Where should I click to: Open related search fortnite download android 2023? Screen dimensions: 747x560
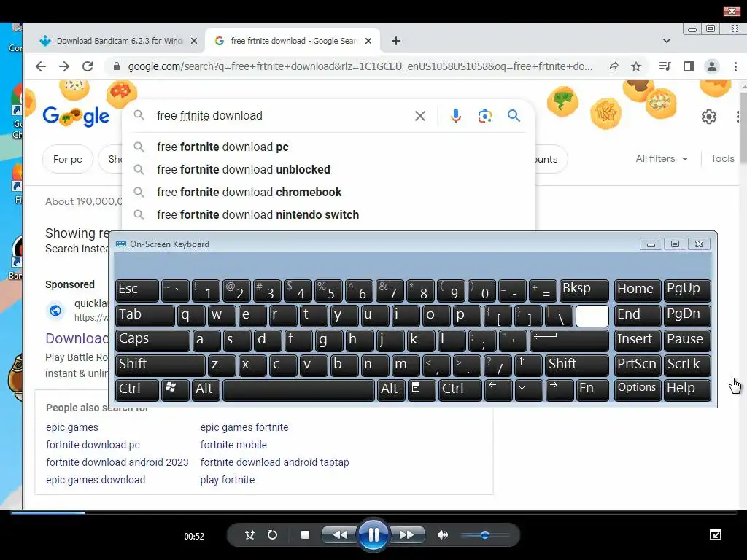click(117, 462)
